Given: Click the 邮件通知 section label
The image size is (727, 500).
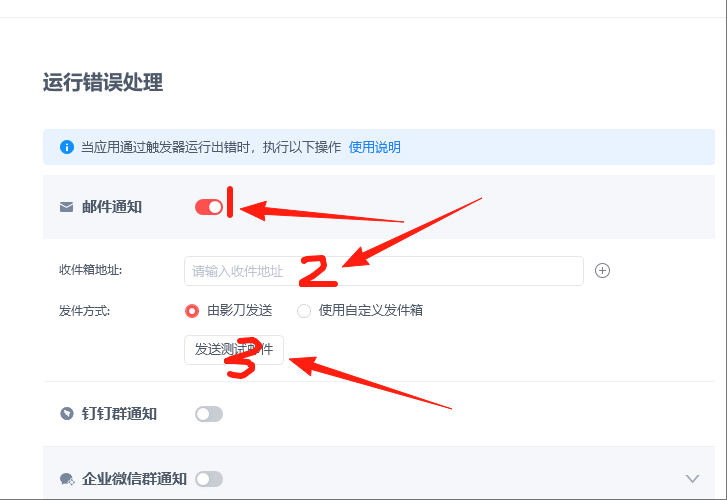Looking at the screenshot, I should (x=112, y=207).
